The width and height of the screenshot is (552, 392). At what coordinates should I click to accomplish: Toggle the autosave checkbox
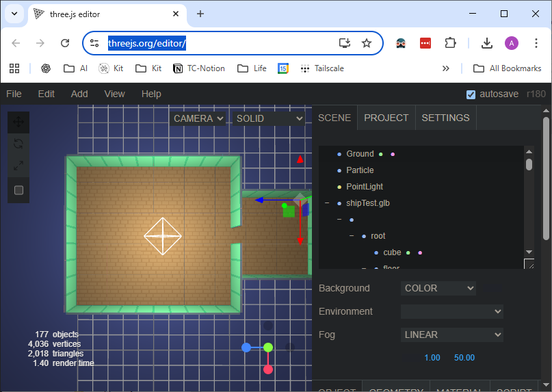[471, 94]
